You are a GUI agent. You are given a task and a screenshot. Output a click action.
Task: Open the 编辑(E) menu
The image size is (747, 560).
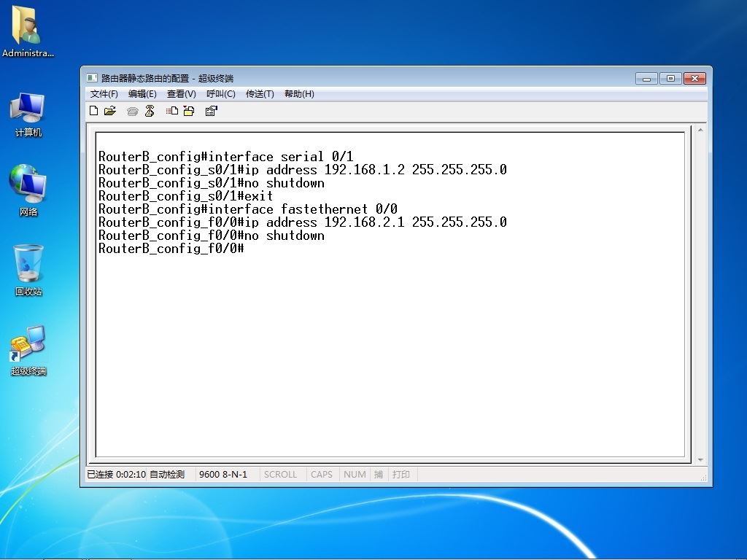tap(142, 94)
